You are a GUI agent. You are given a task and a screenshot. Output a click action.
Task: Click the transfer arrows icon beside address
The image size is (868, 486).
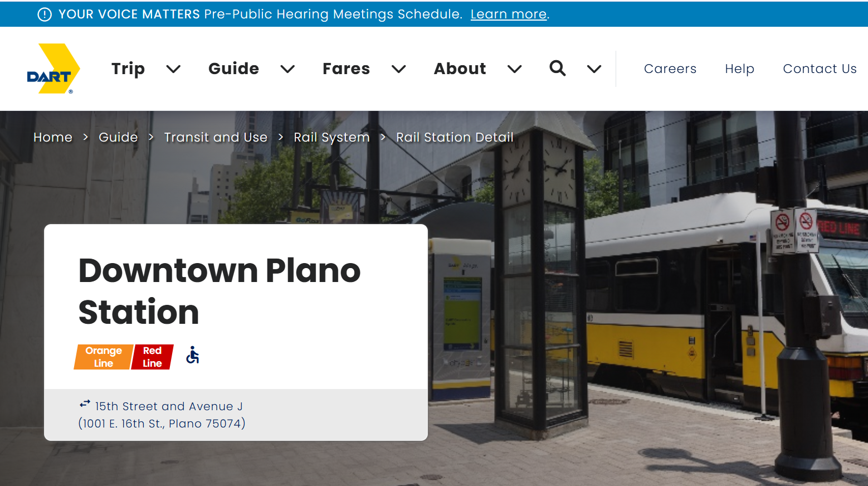pos(85,404)
